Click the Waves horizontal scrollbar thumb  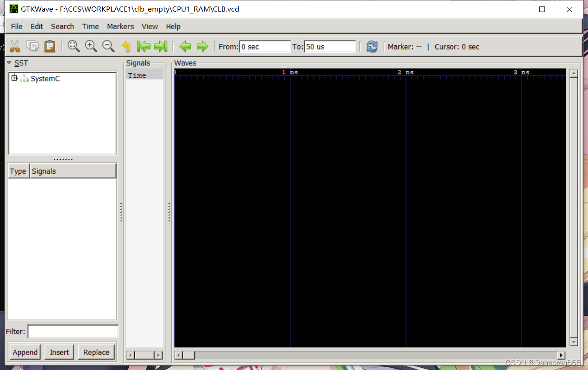point(189,355)
